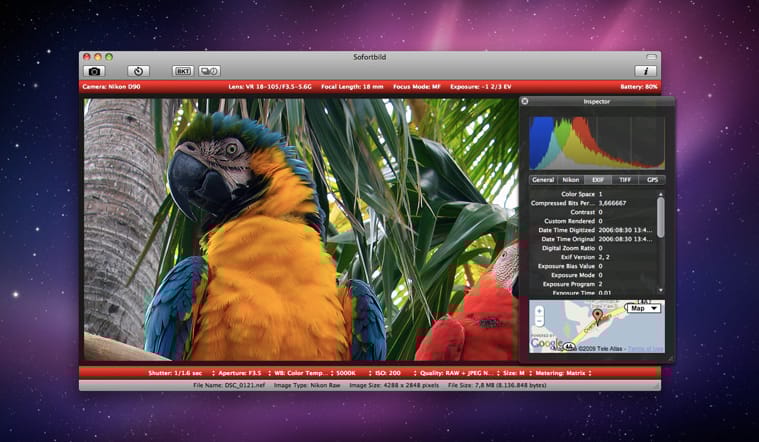Select the Exposure Mode row

(x=593, y=275)
